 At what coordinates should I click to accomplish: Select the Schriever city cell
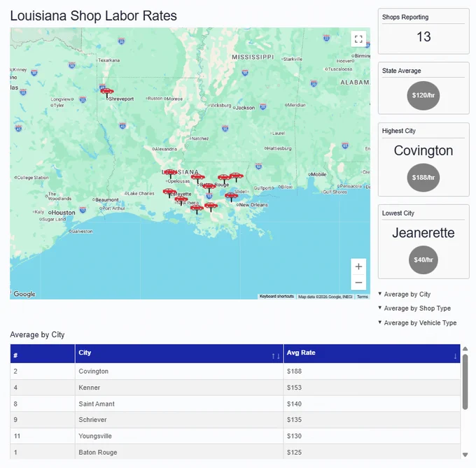point(179,420)
